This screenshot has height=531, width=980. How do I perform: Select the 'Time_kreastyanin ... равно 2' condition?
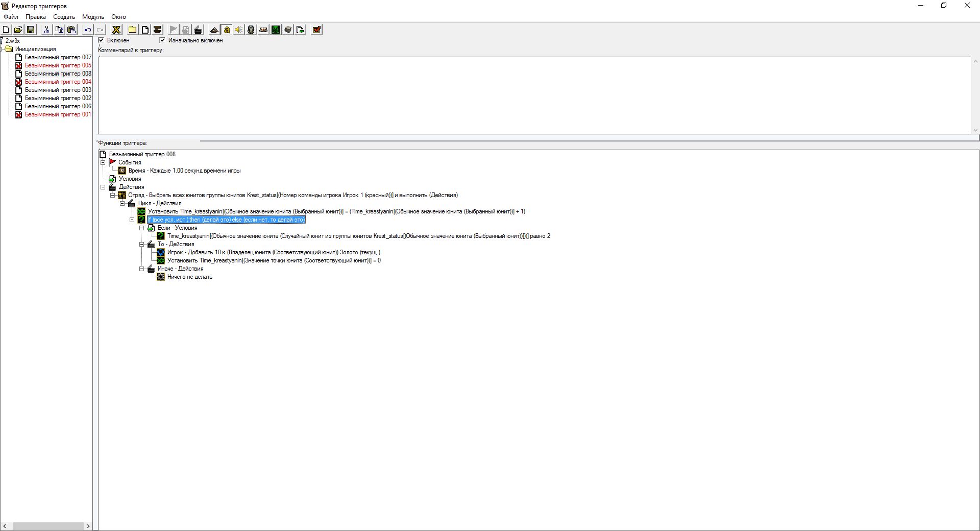[x=358, y=236]
